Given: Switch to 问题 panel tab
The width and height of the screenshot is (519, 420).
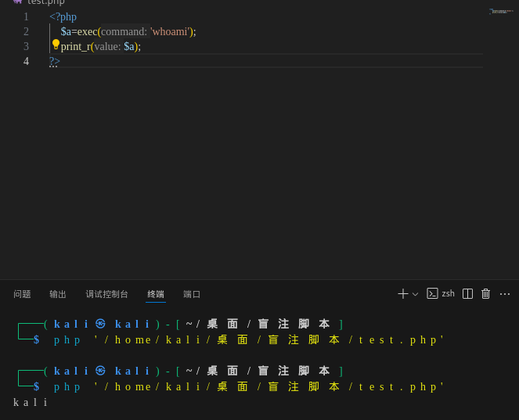Looking at the screenshot, I should coord(22,294).
